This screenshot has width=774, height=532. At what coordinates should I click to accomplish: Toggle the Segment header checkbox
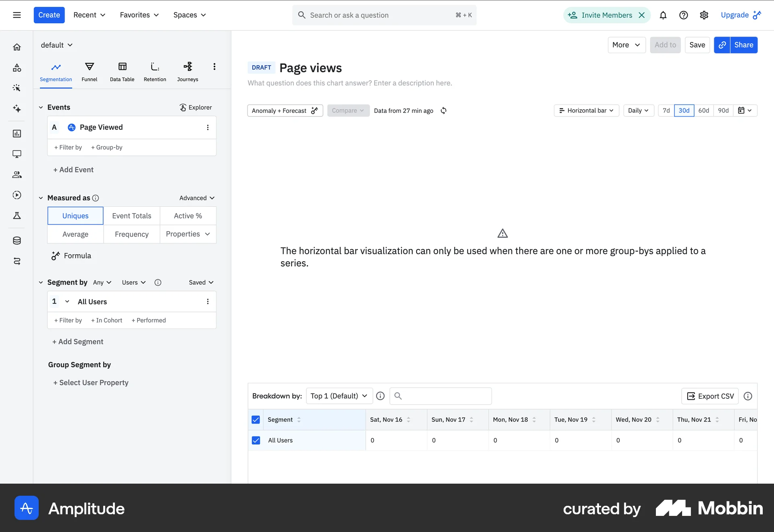(256, 420)
